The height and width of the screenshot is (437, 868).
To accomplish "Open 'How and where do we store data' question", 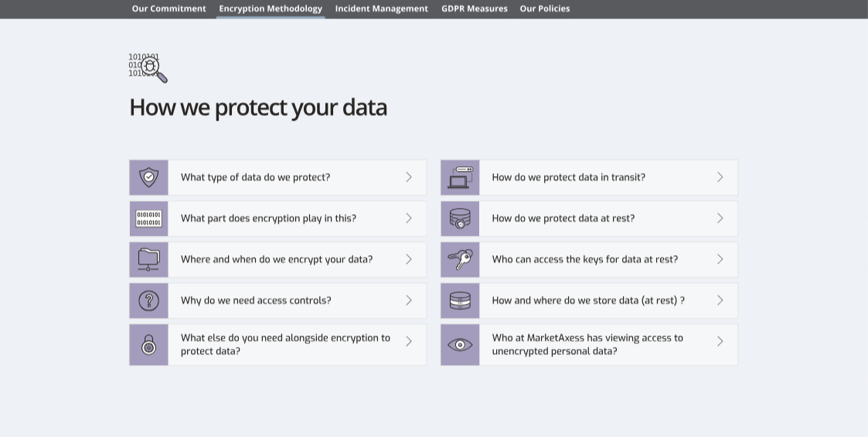I will click(587, 300).
